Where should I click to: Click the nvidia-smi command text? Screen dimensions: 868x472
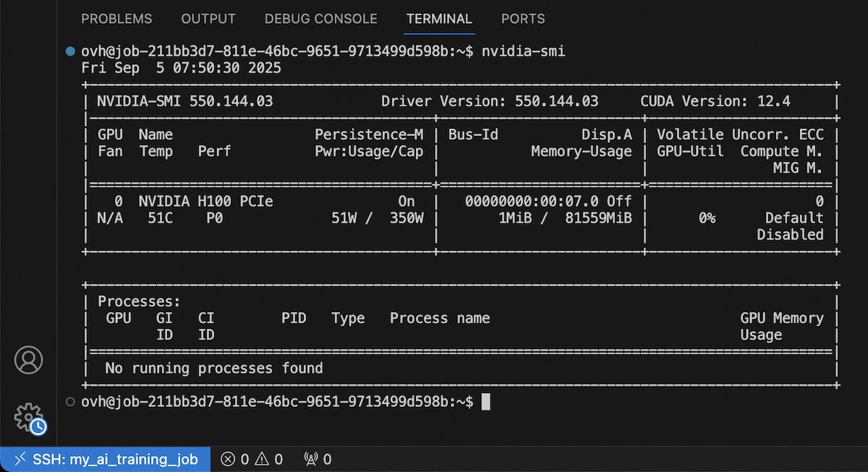[524, 51]
